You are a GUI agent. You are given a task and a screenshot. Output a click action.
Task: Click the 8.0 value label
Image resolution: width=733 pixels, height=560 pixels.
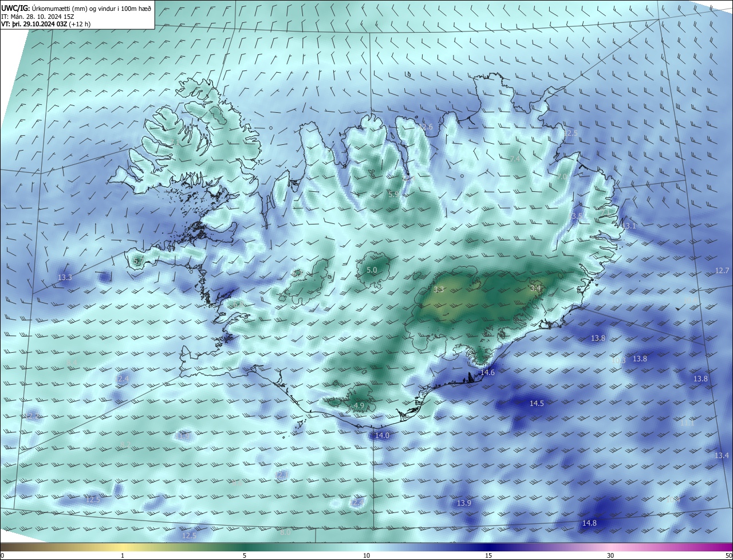click(285, 532)
